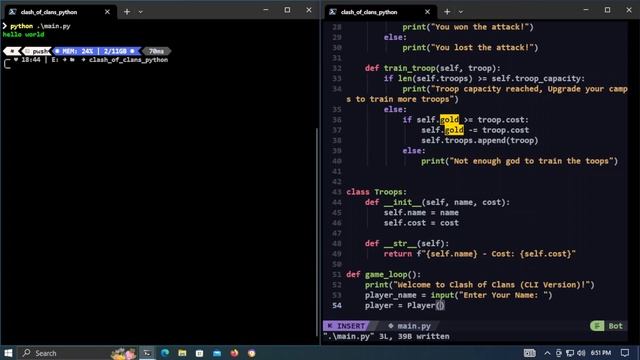The image size is (640, 360).
Task: Click the 'Welcome to Clash of Clans' print line
Action: tap(480, 285)
